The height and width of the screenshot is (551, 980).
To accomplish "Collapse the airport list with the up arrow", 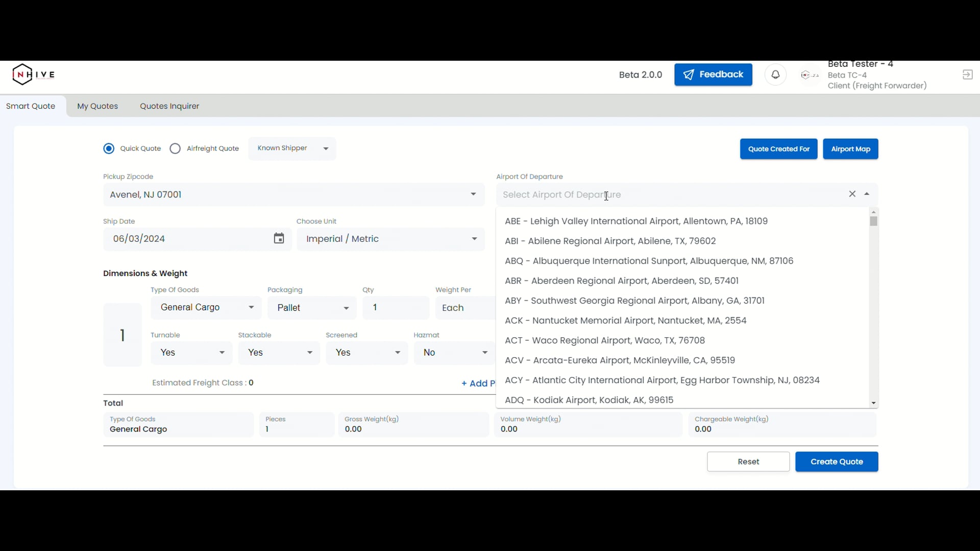I will point(867,194).
